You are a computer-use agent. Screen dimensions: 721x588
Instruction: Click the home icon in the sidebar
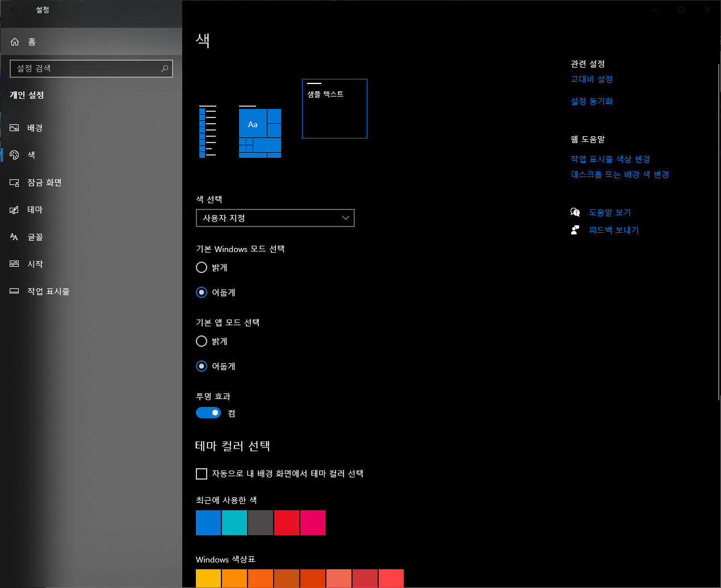pyautogui.click(x=15, y=41)
